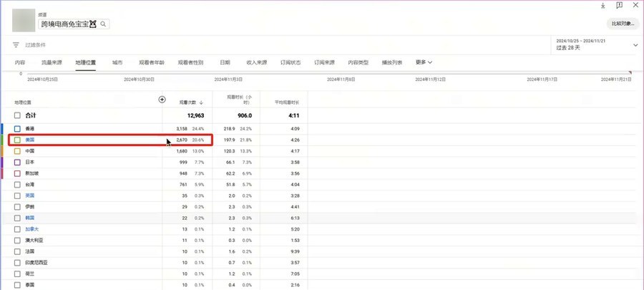Tick the 英国 row checkbox
644x290 pixels.
coord(17,196)
